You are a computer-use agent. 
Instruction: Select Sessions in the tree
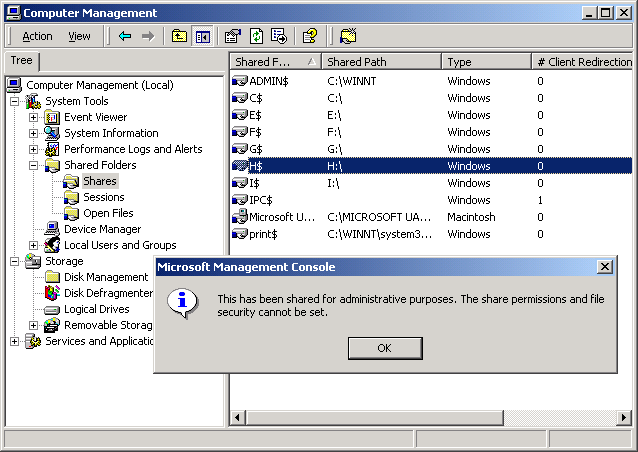coord(103,197)
